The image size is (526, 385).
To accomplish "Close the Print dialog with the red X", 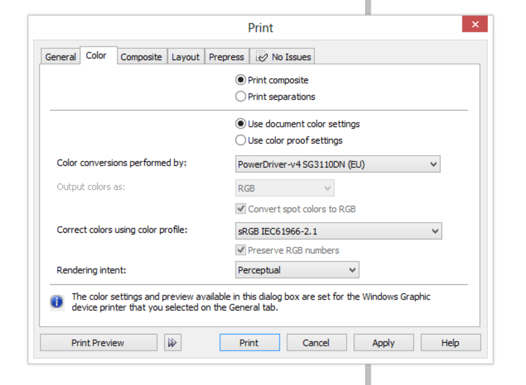I will pyautogui.click(x=475, y=24).
